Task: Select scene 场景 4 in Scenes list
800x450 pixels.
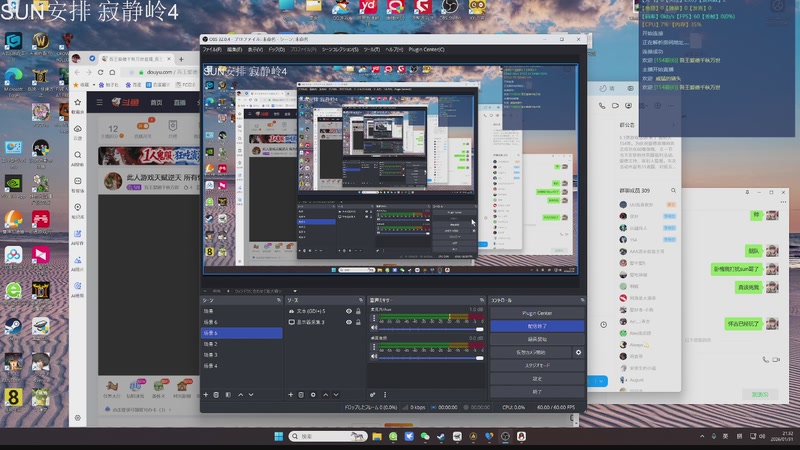Action: click(x=242, y=366)
